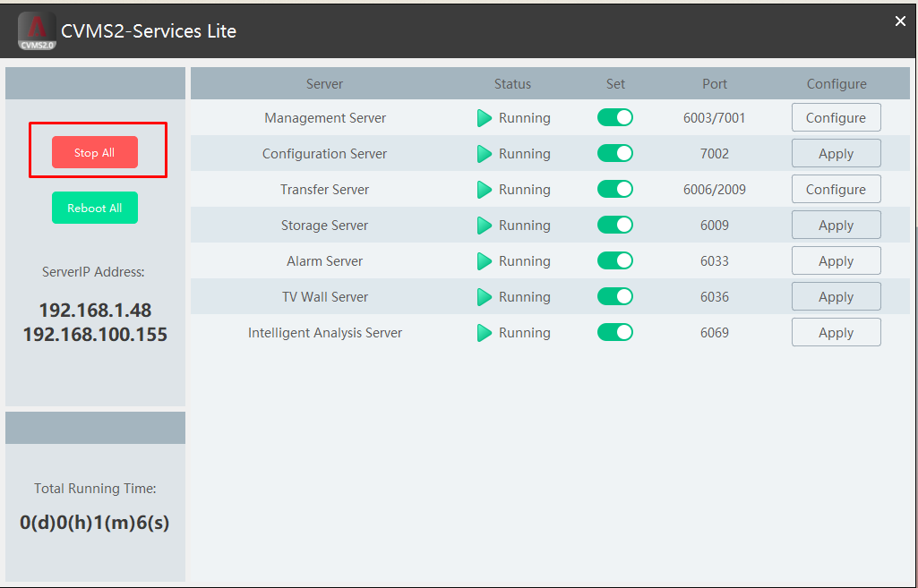The image size is (918, 588).
Task: Disable the TV Wall Server switch
Action: click(614, 296)
